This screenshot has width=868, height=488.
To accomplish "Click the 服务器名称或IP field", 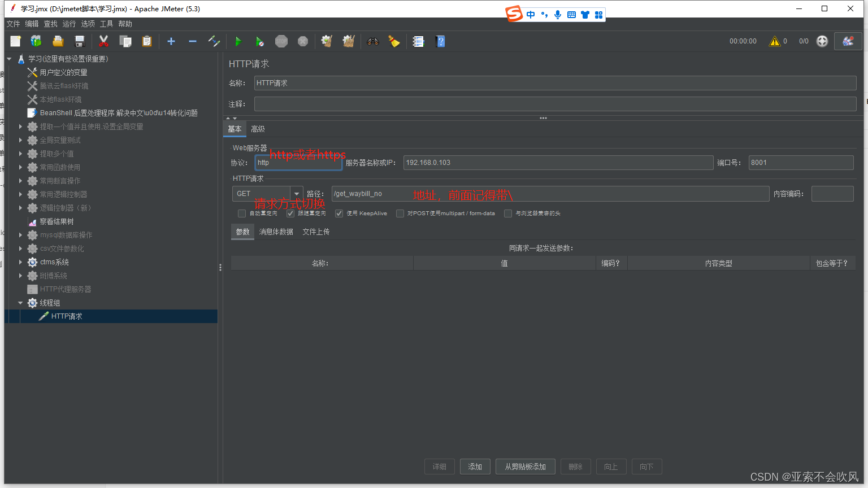I will pos(558,163).
